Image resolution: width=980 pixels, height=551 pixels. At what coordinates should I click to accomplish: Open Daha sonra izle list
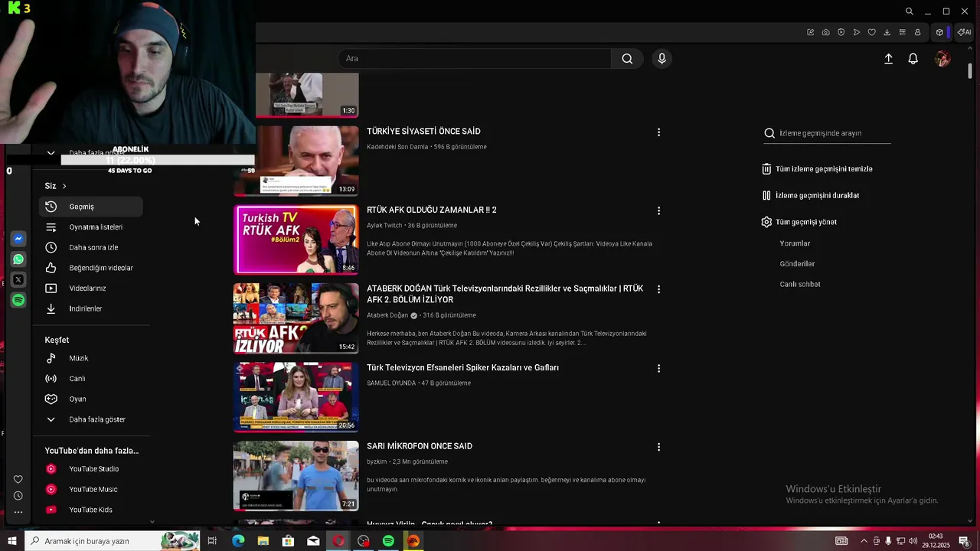[91, 247]
